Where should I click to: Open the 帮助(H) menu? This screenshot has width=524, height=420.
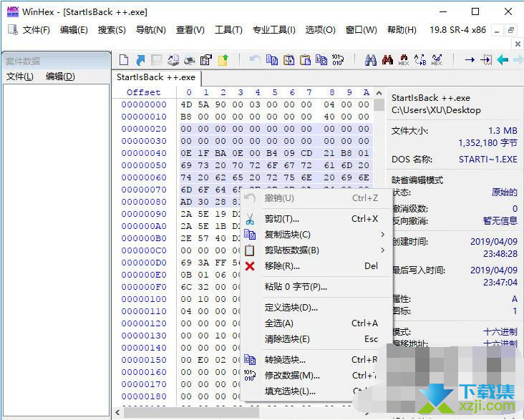point(402,30)
